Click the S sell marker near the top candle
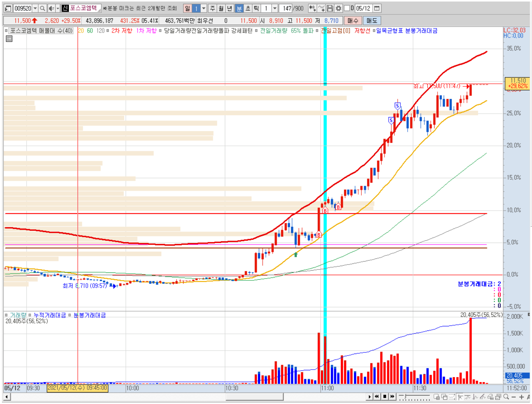This screenshot has width=532, height=404. pyautogui.click(x=397, y=106)
